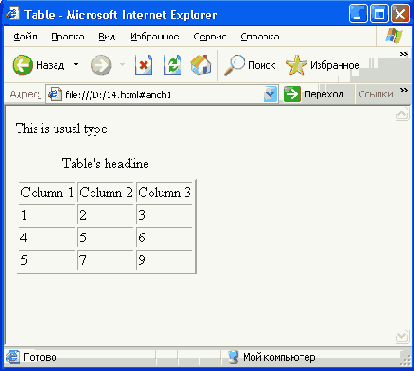Click the vertical scrollbar down arrow

(402, 336)
